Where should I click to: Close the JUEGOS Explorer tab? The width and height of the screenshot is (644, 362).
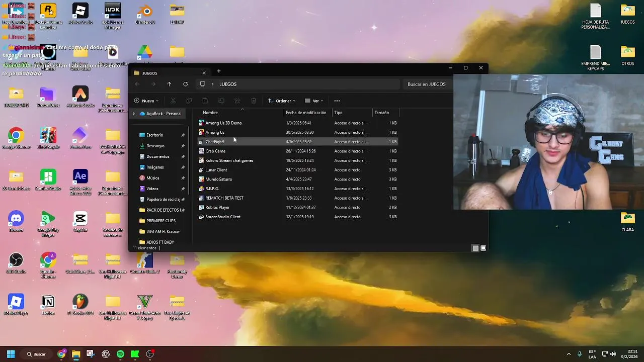pos(204,73)
